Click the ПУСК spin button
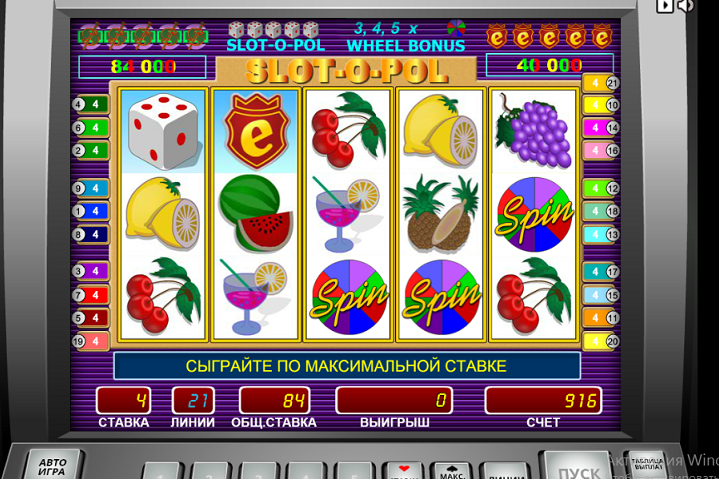Screen dimensions: 719x479 (577, 467)
